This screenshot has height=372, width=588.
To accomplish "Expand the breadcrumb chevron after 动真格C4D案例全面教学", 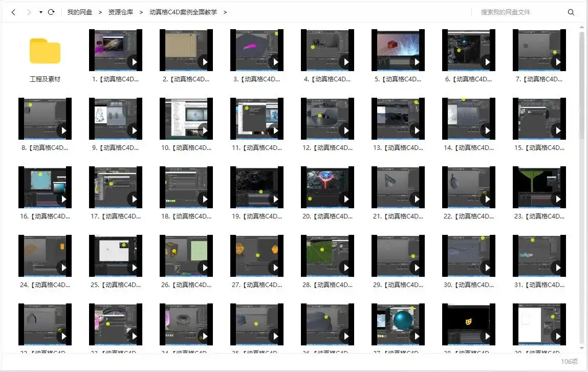I will 225,12.
